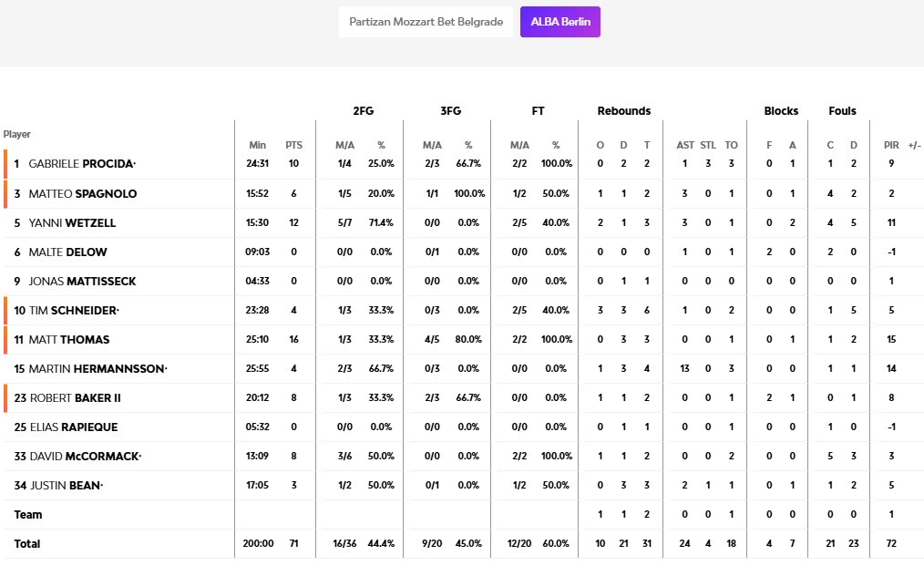924x566 pixels.
Task: Click the Rebounds group header
Action: (x=623, y=111)
